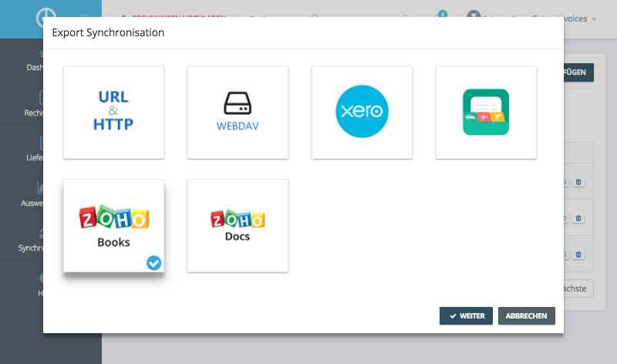
Task: Click the third row's trash icon in background
Action: 578,254
